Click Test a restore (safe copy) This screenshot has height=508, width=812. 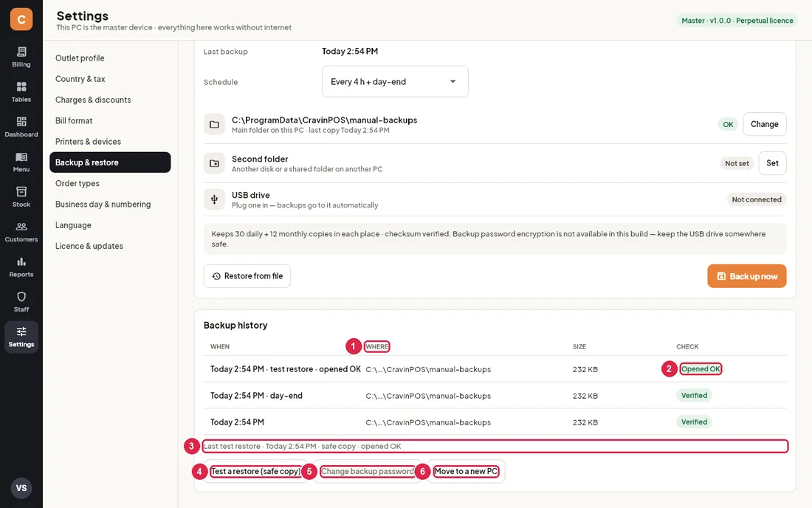pos(255,471)
